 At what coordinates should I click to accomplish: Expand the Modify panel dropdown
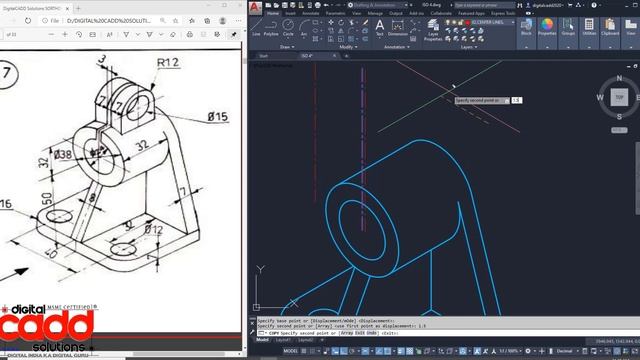click(348, 47)
